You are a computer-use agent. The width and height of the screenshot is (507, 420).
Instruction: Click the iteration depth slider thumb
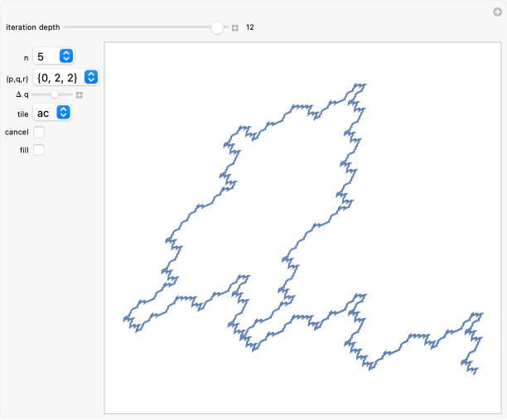pos(218,27)
